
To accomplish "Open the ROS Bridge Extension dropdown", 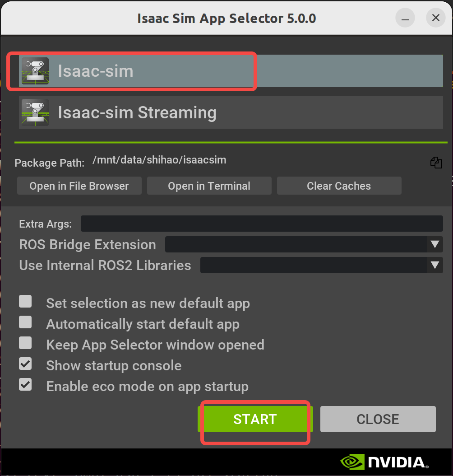I will [435, 244].
